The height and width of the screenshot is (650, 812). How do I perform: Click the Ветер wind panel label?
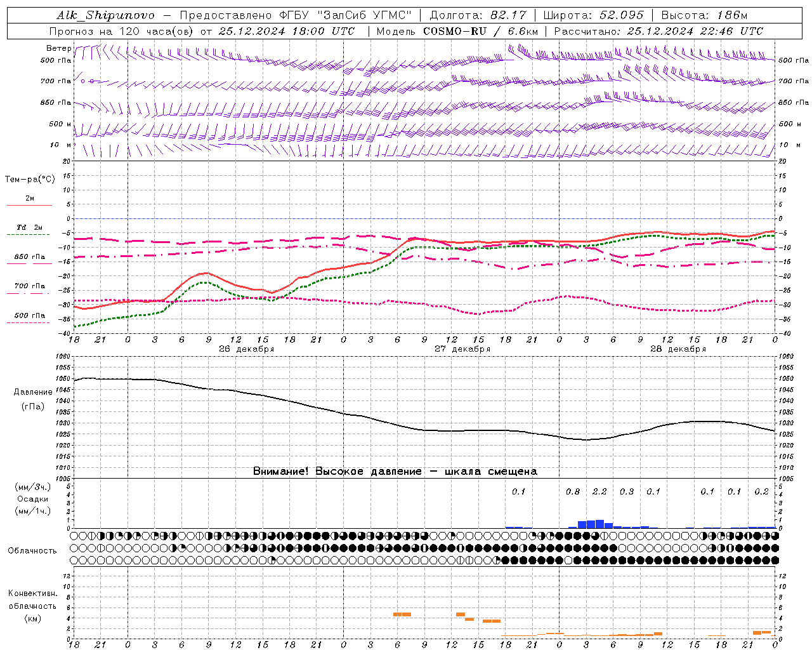click(58, 48)
